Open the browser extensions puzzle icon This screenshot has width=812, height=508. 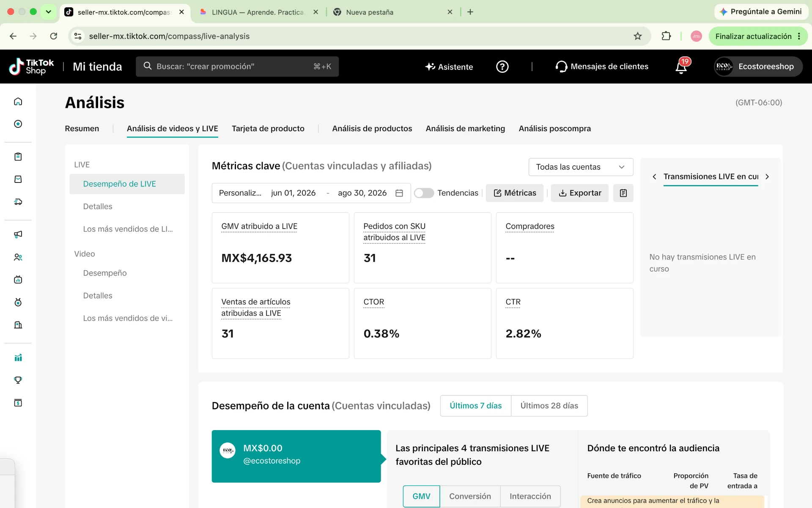(x=666, y=36)
